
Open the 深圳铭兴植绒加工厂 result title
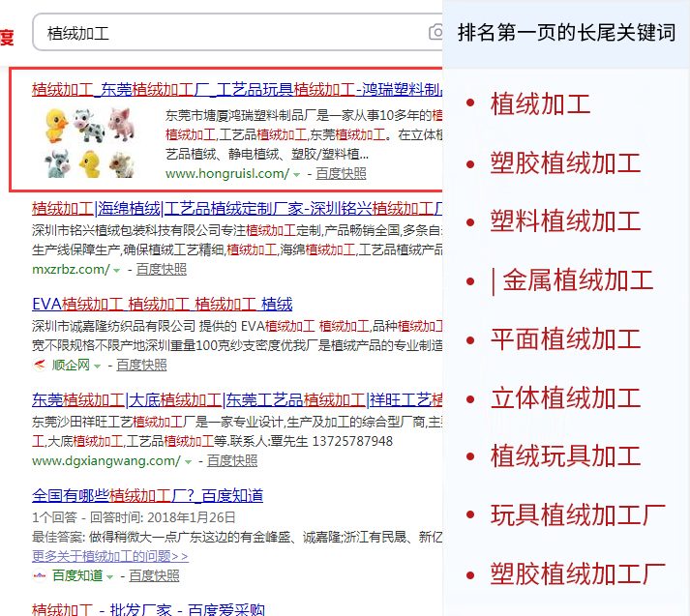coord(237,209)
